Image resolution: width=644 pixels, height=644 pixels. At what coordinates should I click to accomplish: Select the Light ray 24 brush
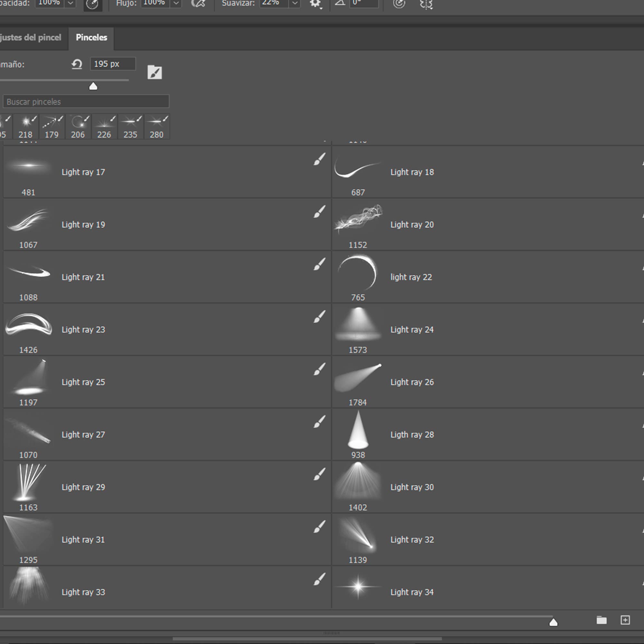click(412, 329)
